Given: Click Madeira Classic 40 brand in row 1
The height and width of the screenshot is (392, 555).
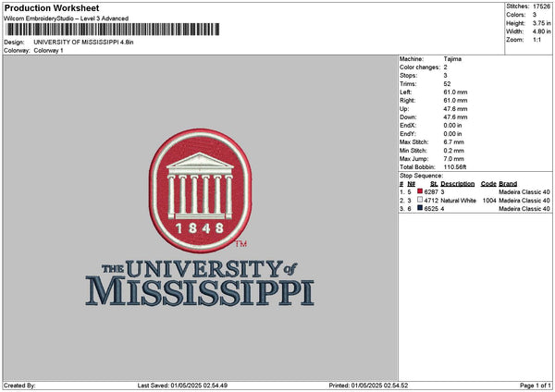Looking at the screenshot, I should [x=524, y=192].
